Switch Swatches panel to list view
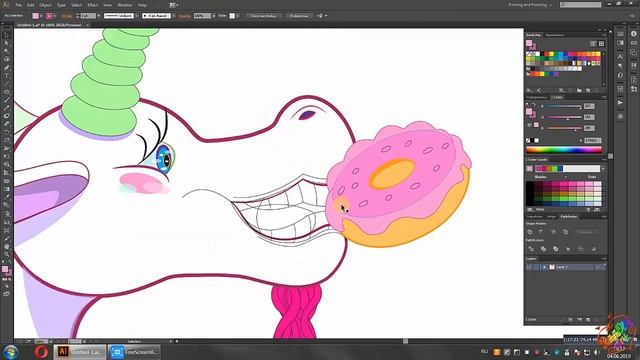 coord(593,43)
